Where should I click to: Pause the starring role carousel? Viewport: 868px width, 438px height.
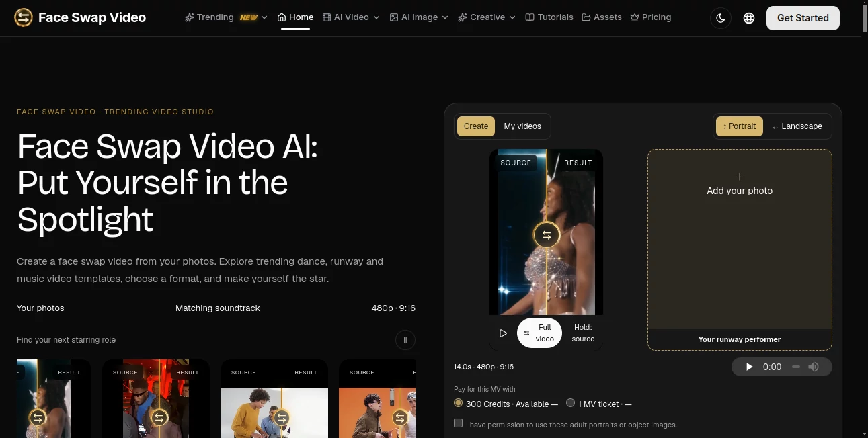click(x=405, y=340)
